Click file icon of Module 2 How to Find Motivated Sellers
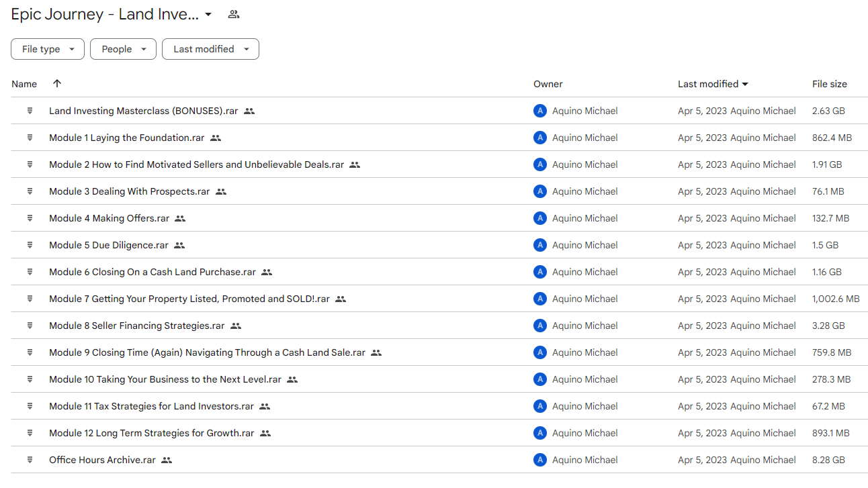Screen dimensions: 868x488 (x=30, y=164)
